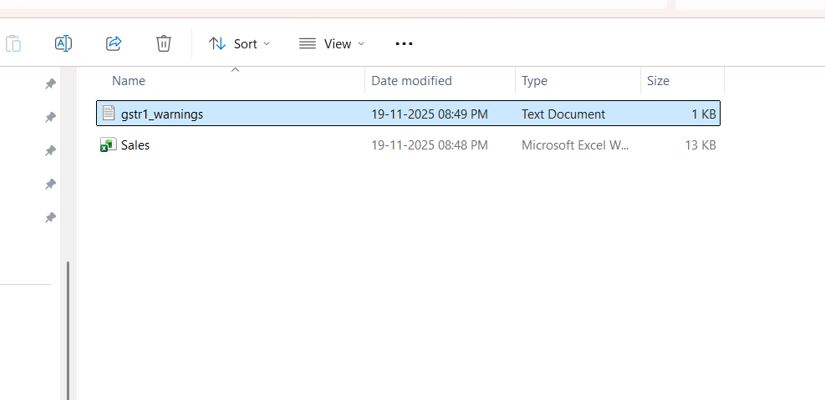The height and width of the screenshot is (400, 825).
Task: Open the Sort dropdown menu
Action: [x=239, y=43]
